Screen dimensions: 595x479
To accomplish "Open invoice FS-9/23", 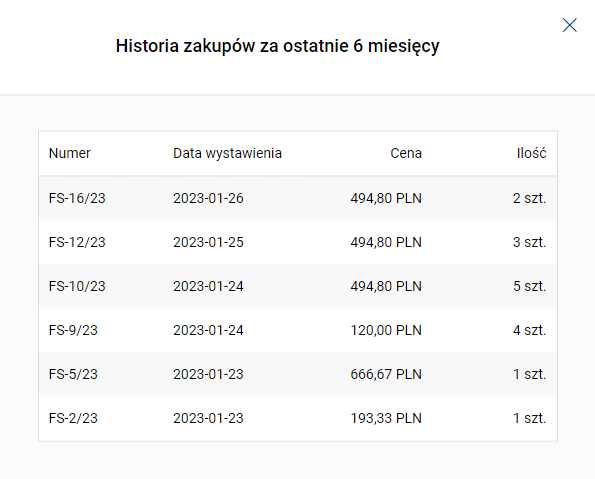I will coord(73,330).
